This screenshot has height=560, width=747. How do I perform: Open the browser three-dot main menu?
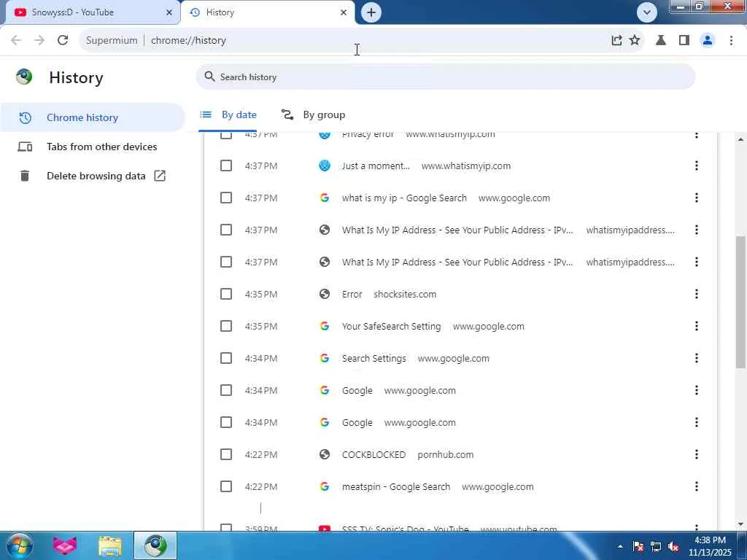[731, 40]
